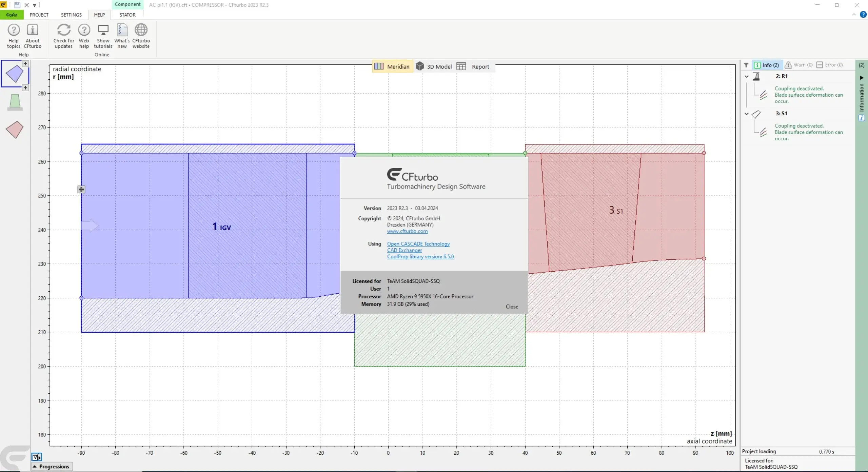Screen dimensions: 868x472
Task: Close the About CFturbo dialog
Action: point(512,307)
